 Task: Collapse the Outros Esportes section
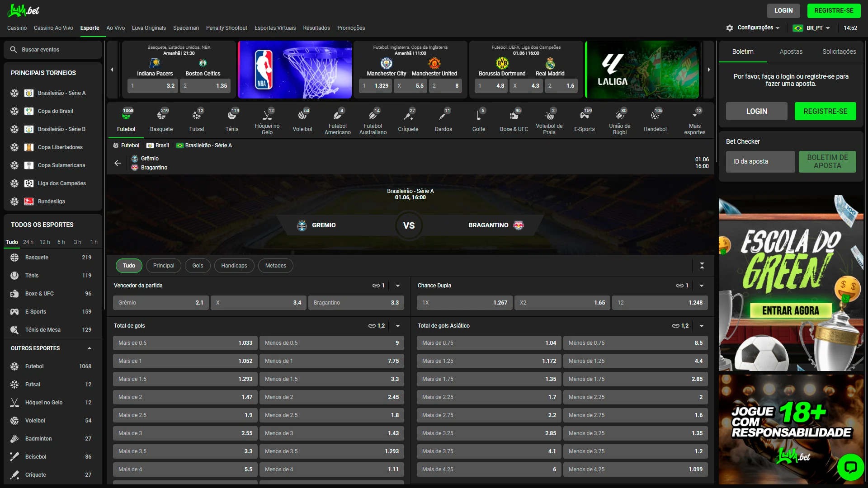point(89,348)
